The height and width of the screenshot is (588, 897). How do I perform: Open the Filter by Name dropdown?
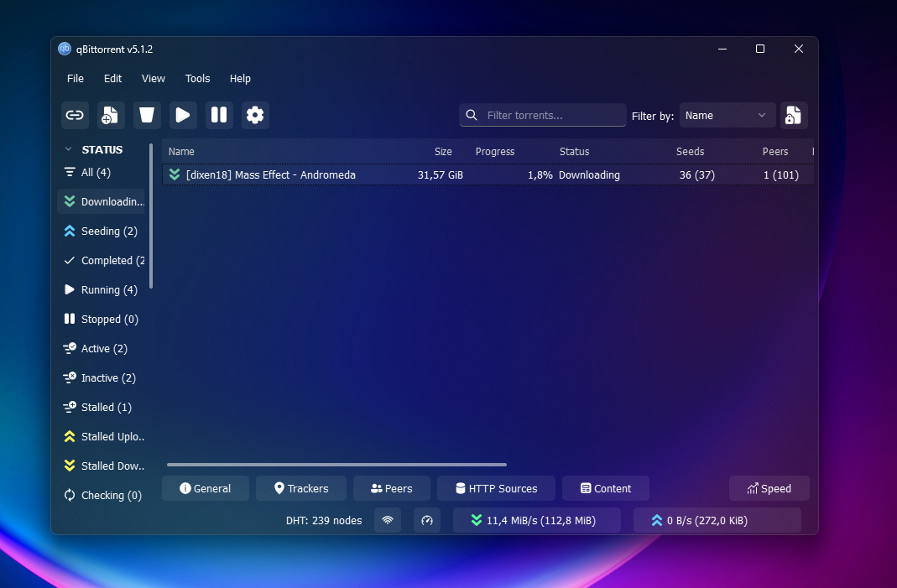coord(728,116)
